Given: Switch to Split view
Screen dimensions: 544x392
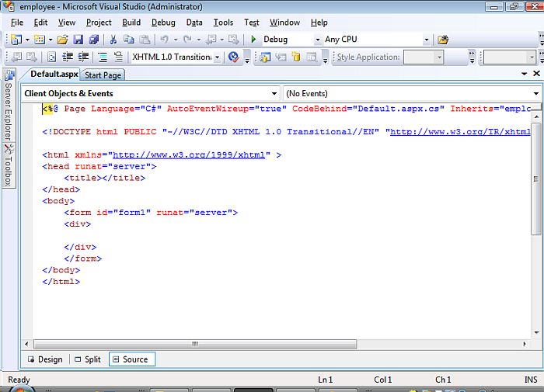Looking at the screenshot, I should pos(87,359).
